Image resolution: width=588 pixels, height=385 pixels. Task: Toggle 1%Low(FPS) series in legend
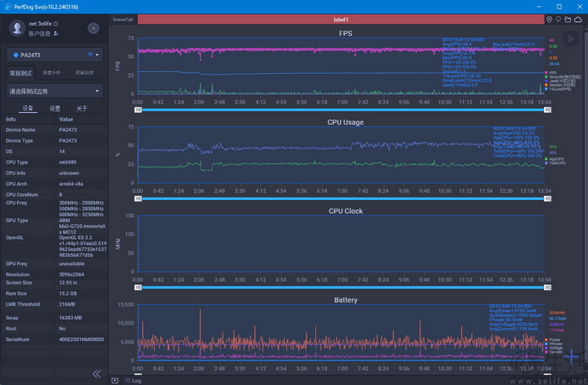(557, 89)
